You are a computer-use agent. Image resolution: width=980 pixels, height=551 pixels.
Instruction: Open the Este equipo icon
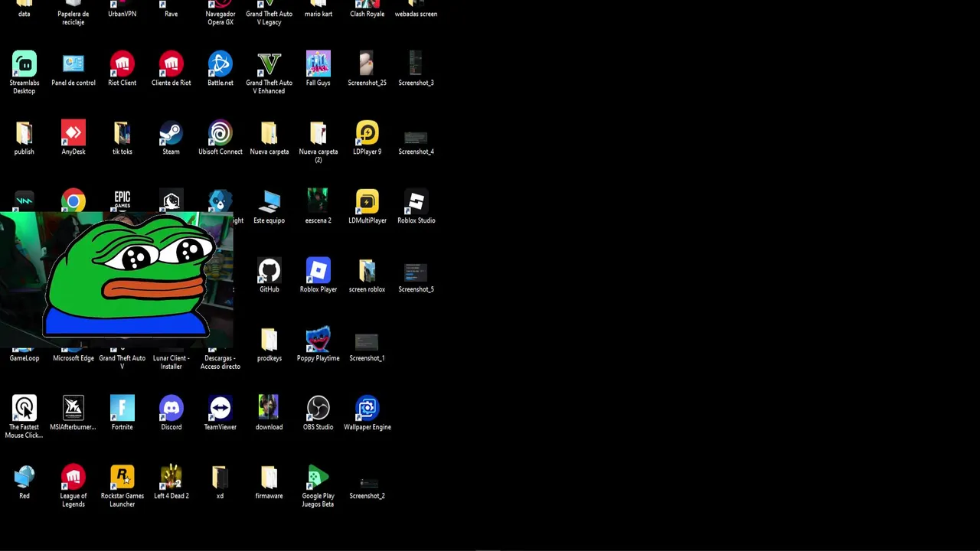pyautogui.click(x=269, y=202)
